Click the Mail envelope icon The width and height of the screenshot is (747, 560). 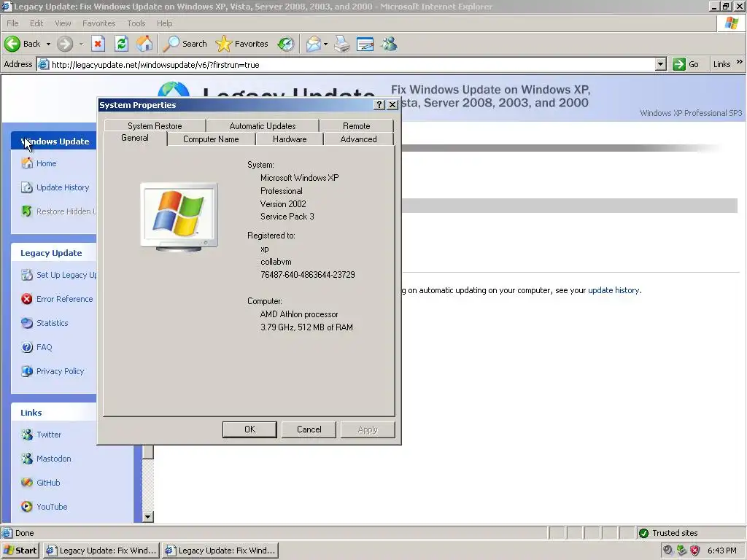click(x=314, y=44)
